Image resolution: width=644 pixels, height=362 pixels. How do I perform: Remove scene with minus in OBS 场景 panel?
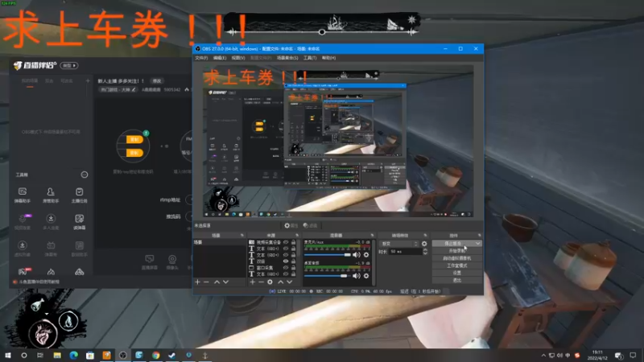[x=206, y=282]
